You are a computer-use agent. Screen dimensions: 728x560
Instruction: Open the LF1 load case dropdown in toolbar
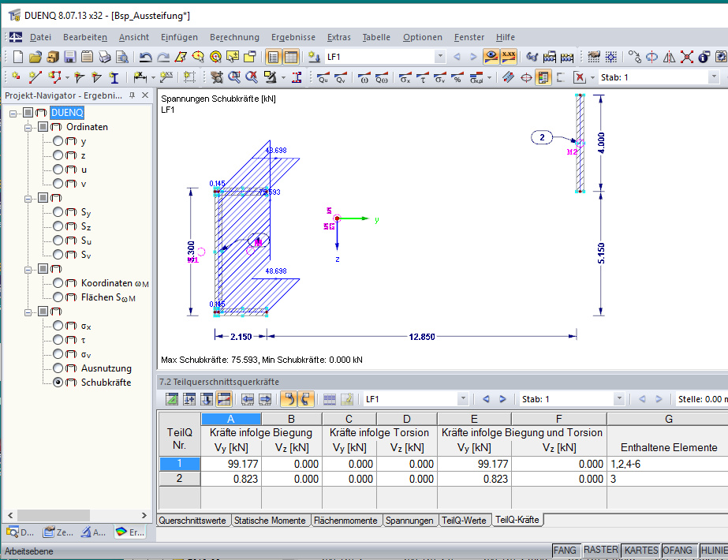[440, 57]
